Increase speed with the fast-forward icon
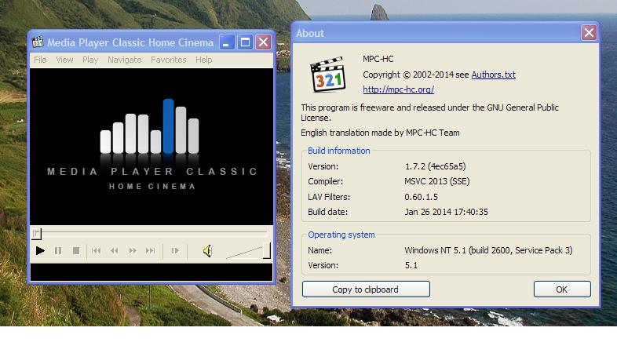The image size is (617, 364). pos(133,250)
